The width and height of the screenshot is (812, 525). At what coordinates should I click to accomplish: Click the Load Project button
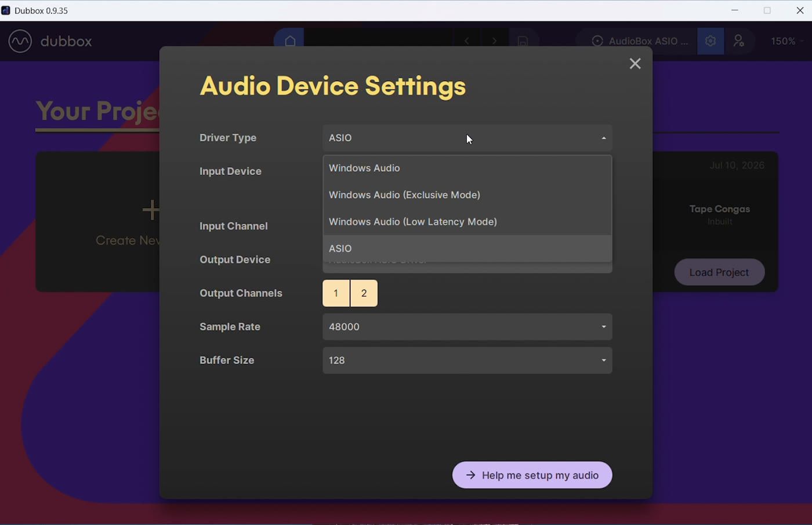pos(719,272)
